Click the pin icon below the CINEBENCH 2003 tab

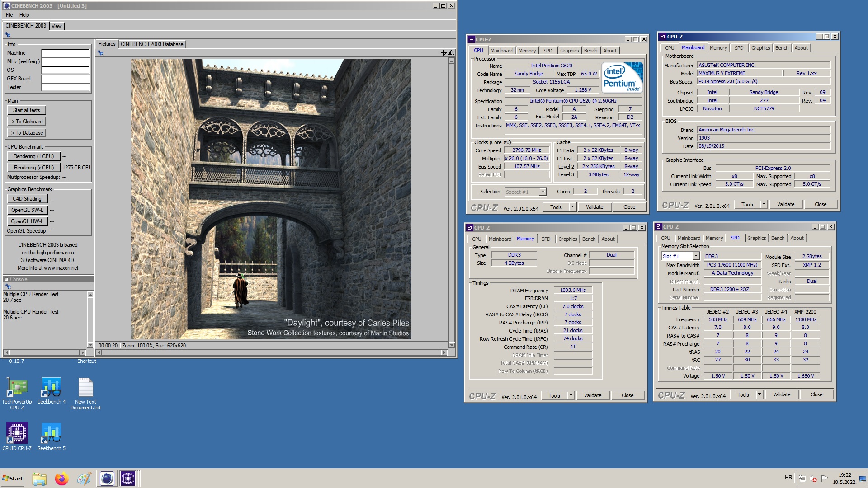8,35
